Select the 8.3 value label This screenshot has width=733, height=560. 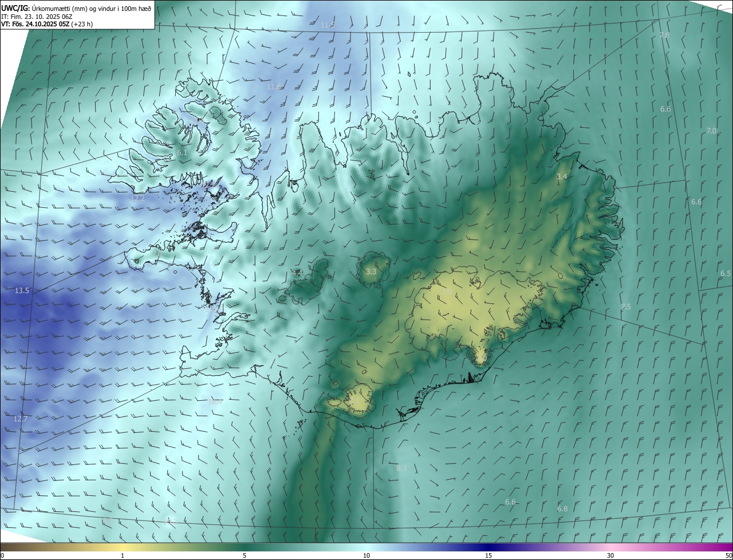coord(401,468)
